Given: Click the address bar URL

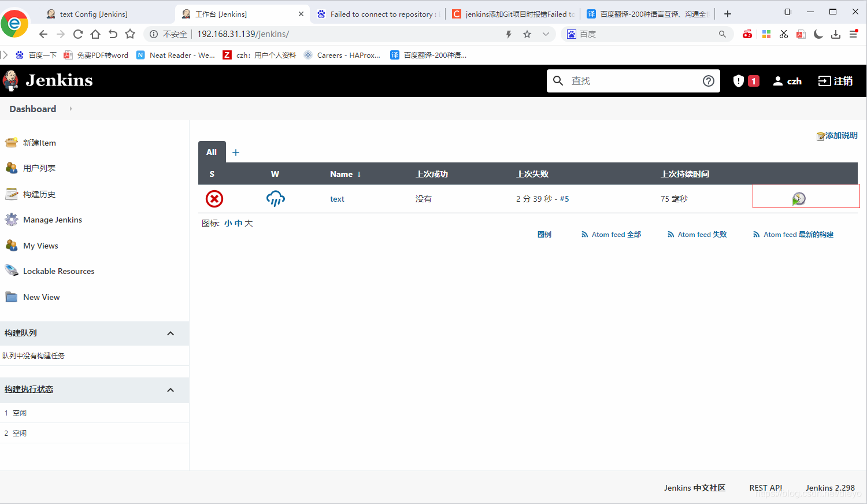Looking at the screenshot, I should click(243, 34).
